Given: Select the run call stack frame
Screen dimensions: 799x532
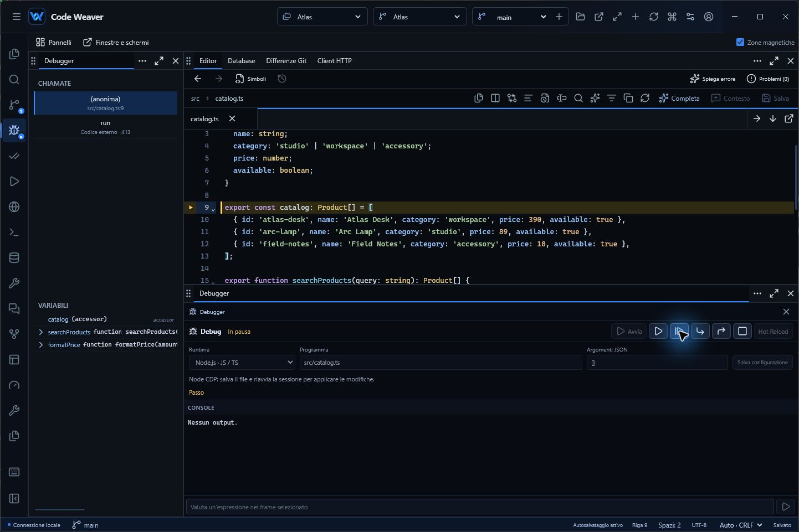Looking at the screenshot, I should coord(105,127).
